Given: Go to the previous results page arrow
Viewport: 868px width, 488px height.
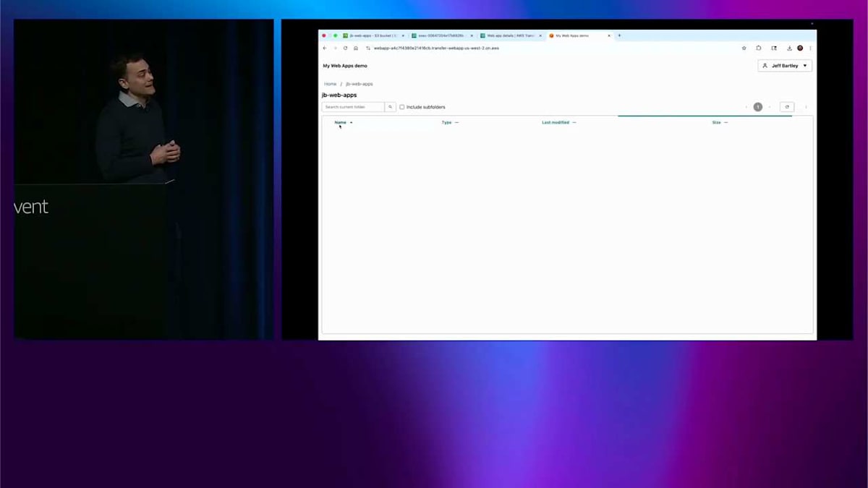Looking at the screenshot, I should tap(746, 107).
